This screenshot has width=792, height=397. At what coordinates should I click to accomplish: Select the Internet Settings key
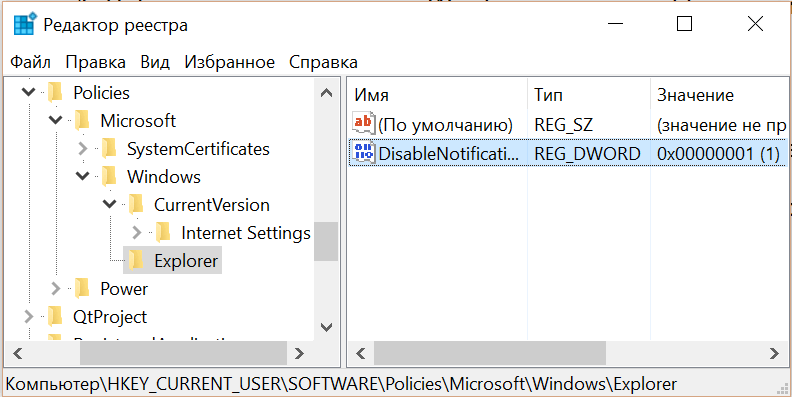pos(246,233)
